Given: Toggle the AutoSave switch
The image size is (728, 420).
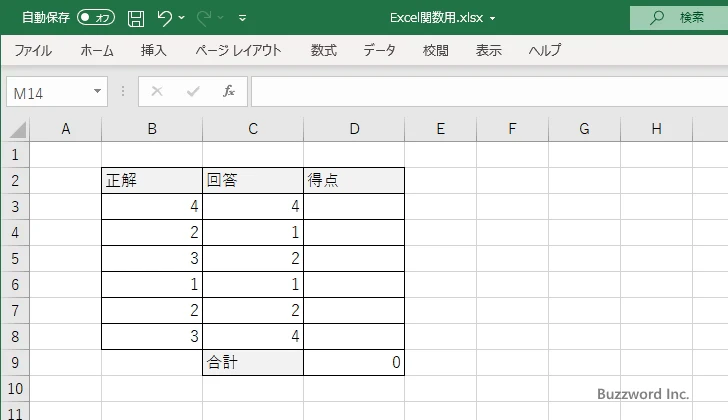Looking at the screenshot, I should pos(96,18).
